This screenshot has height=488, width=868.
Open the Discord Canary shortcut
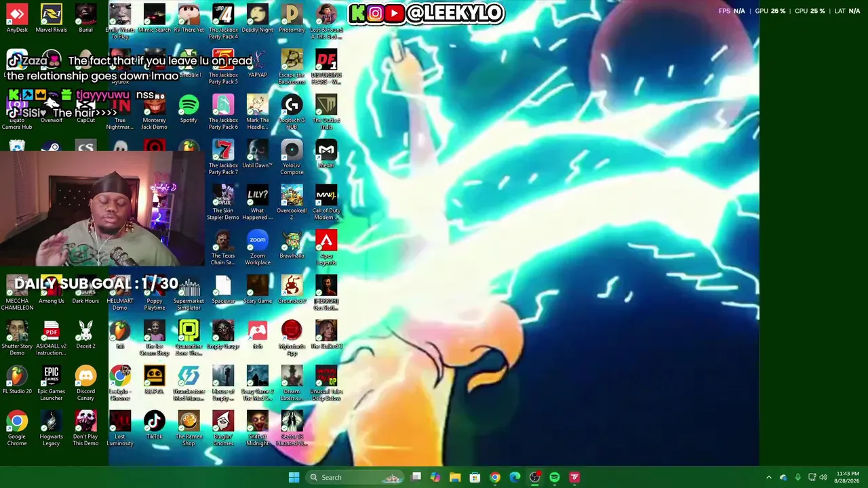[85, 384]
